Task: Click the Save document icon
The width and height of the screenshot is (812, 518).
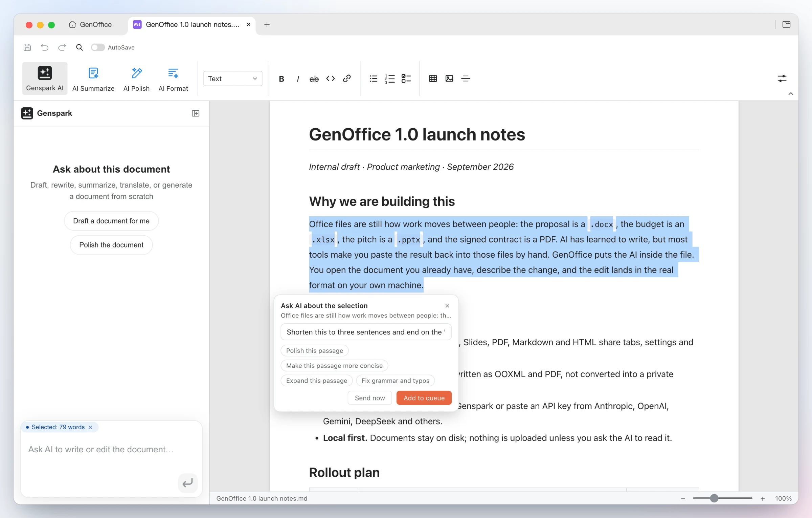Action: [x=27, y=47]
